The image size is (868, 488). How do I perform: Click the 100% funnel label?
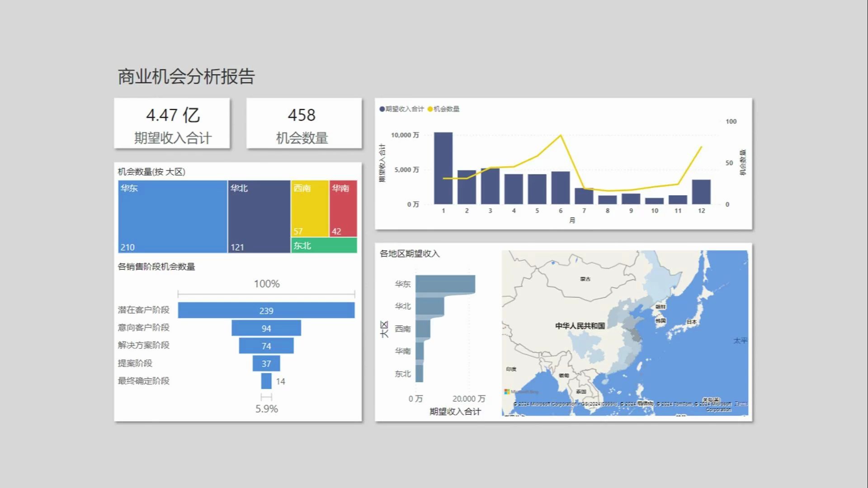coord(267,284)
